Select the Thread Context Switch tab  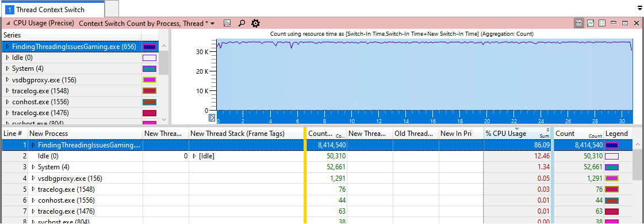point(52,9)
